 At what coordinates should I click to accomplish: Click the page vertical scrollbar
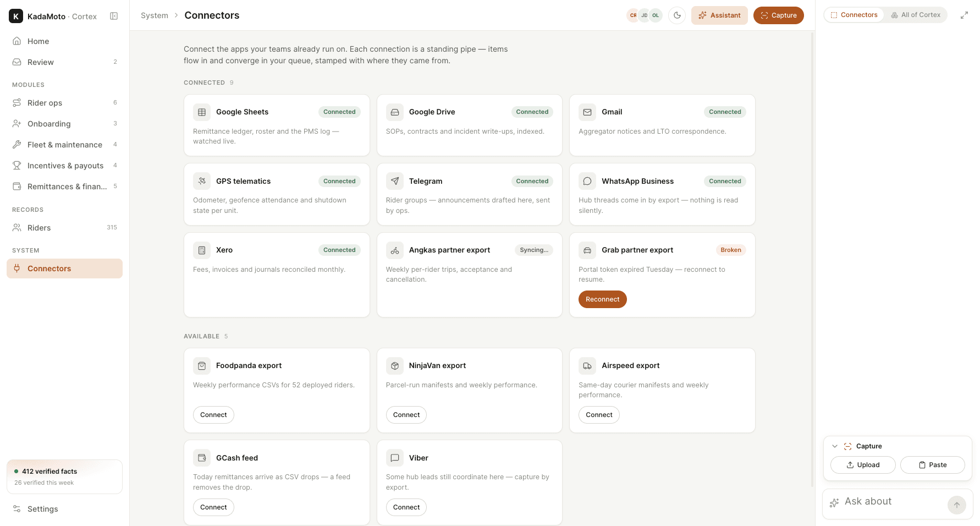coord(812,259)
